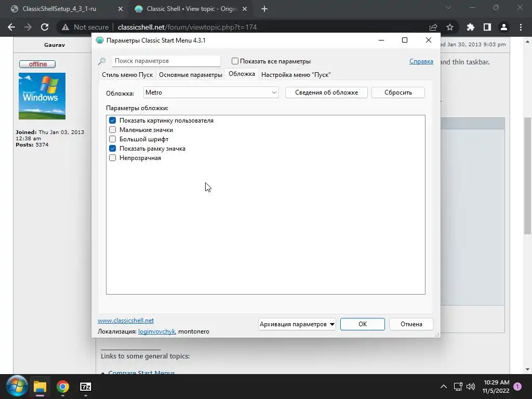The image size is (532, 399).
Task: Open the loginvovchyk localization link
Action: tap(157, 331)
